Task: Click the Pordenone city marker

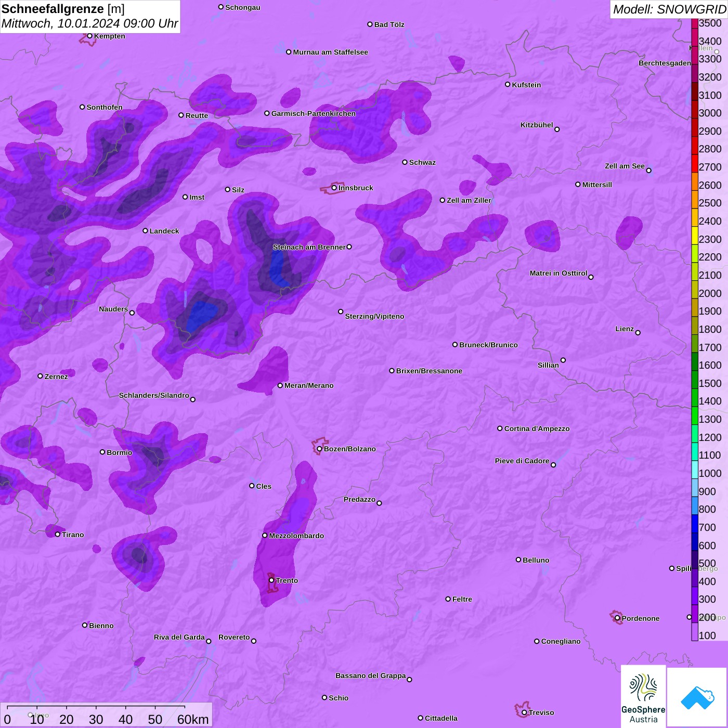Action: [x=617, y=618]
